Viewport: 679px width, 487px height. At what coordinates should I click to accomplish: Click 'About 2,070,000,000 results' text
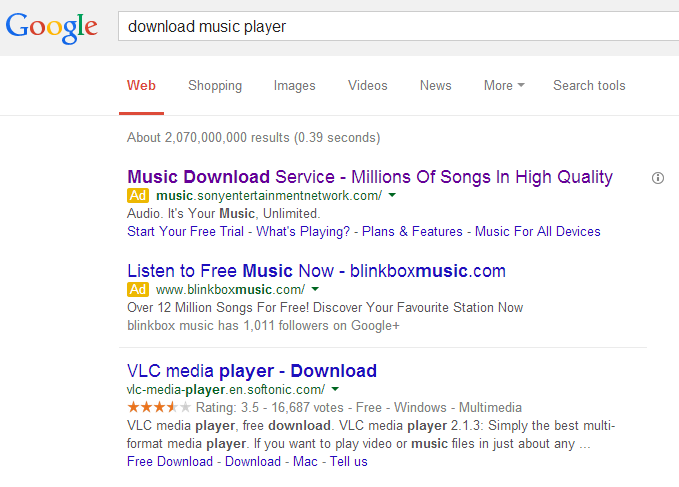pyautogui.click(x=208, y=138)
